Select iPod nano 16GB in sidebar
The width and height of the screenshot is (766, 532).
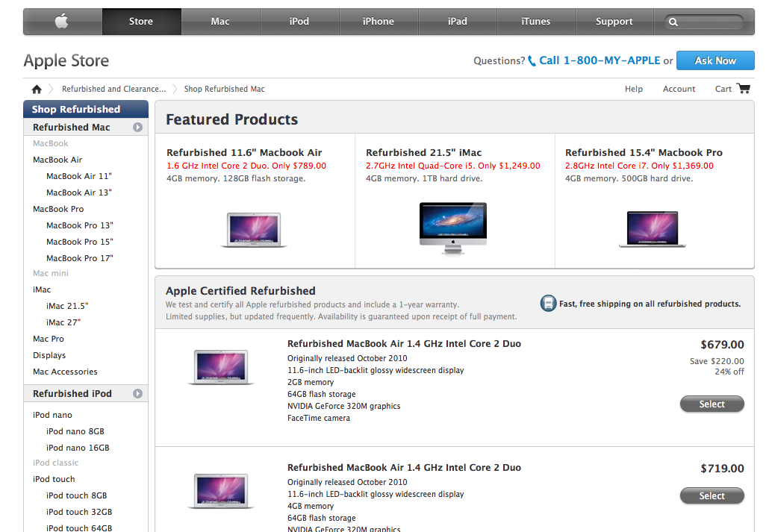tap(78, 448)
